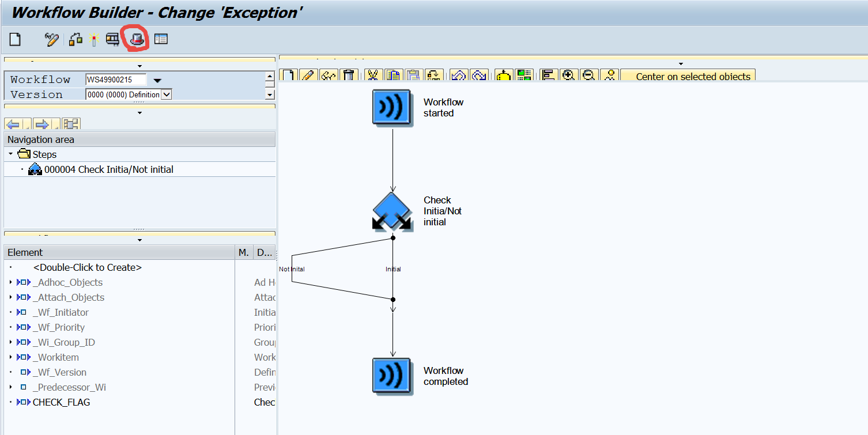Paste a copied step with clipboard icon
This screenshot has height=435, width=868.
(413, 75)
